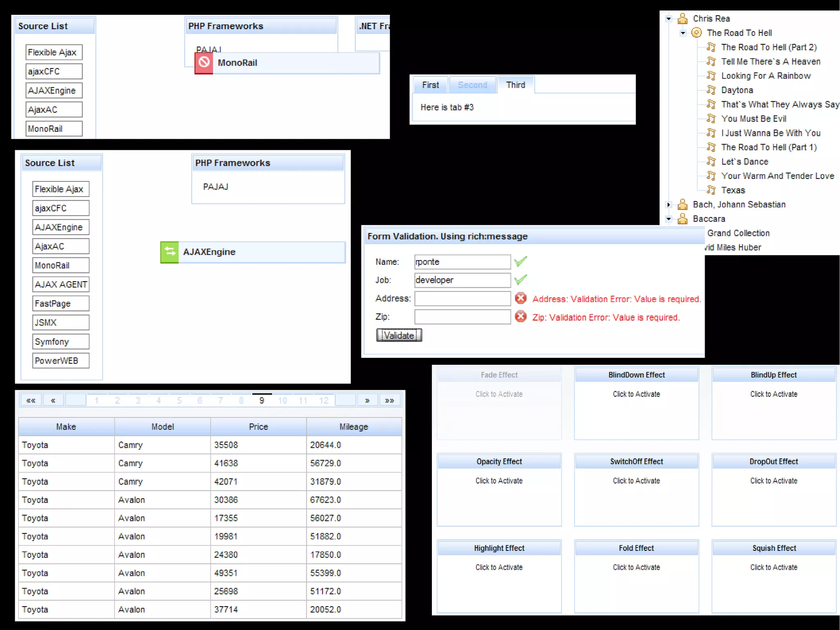The width and height of the screenshot is (840, 630).
Task: Select ajaxCFC in lower Source List
Action: [x=61, y=208]
